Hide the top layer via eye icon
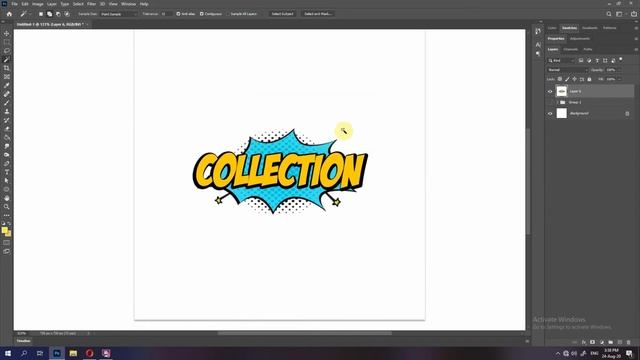 550,91
